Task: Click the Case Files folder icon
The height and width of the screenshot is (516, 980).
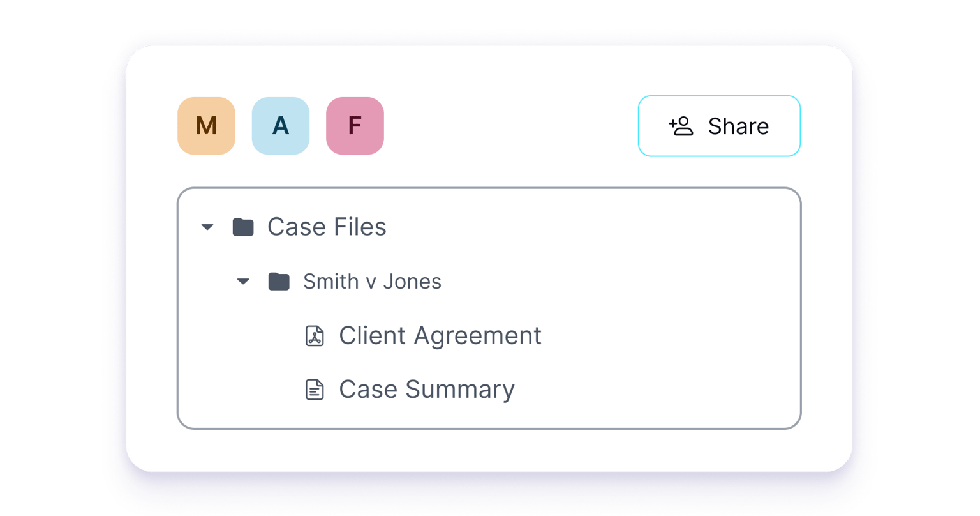Action: pos(243,227)
